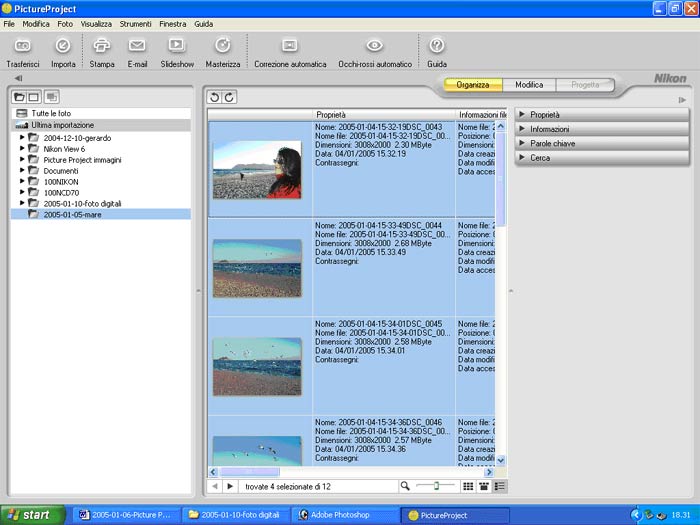This screenshot has width=700, height=525.
Task: Open the Visualizza menu
Action: click(x=96, y=24)
